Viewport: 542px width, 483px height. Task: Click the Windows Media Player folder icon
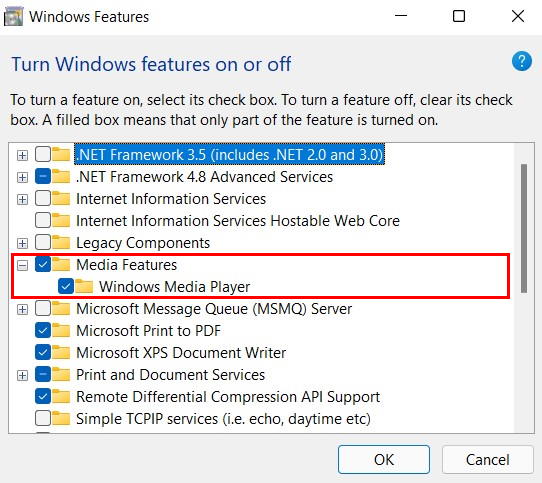point(84,287)
